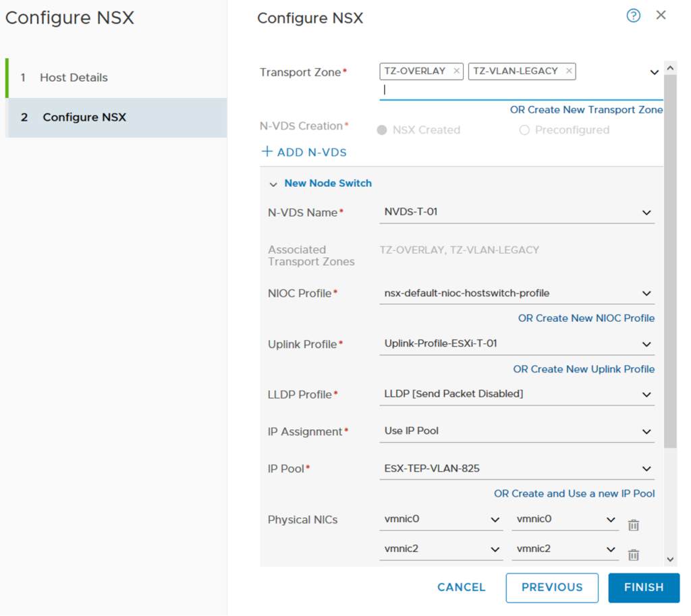The image size is (691, 616).
Task: Open the LLDP Profile dropdown
Action: [516, 394]
